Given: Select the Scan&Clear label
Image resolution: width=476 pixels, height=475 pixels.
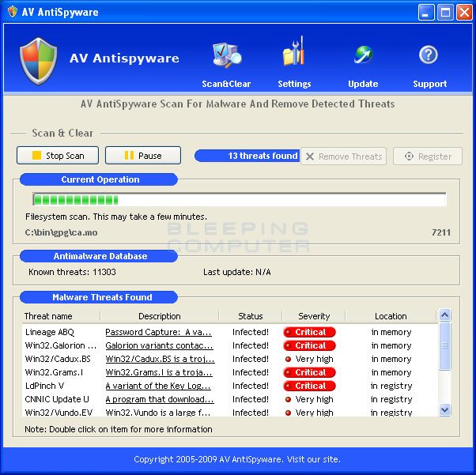Looking at the screenshot, I should 226,84.
